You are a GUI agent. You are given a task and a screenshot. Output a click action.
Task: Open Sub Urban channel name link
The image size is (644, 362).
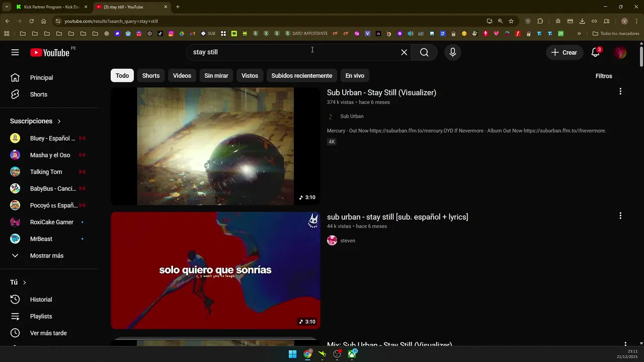352,116
